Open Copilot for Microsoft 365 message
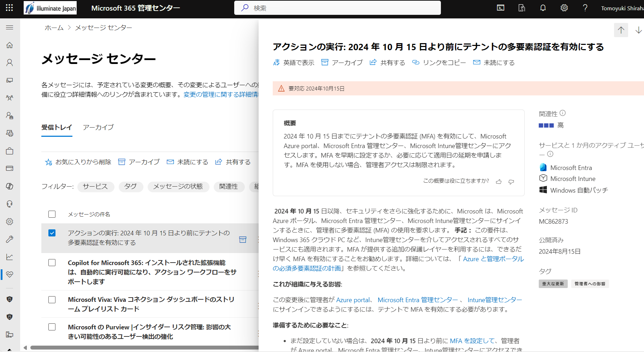The height and width of the screenshot is (352, 644). pyautogui.click(x=152, y=272)
